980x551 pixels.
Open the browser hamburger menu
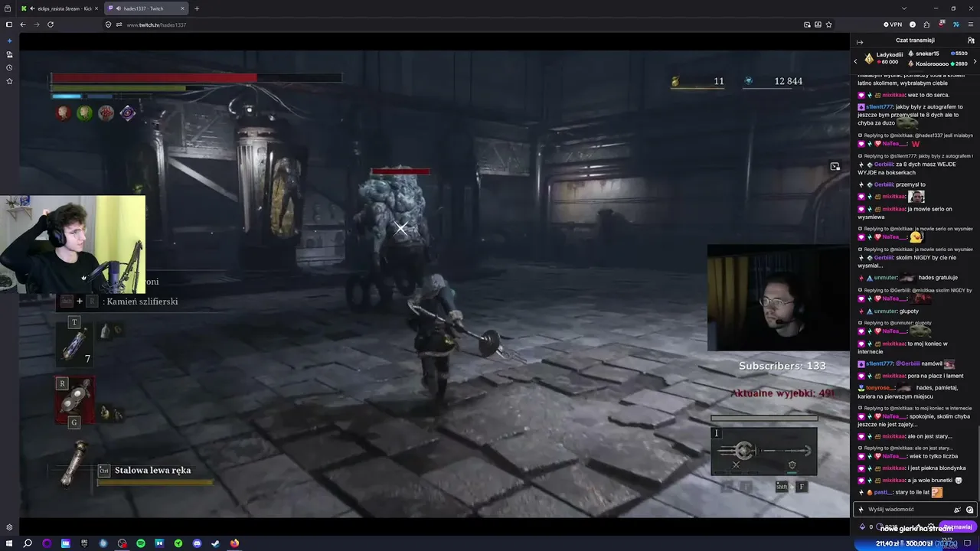pos(971,24)
